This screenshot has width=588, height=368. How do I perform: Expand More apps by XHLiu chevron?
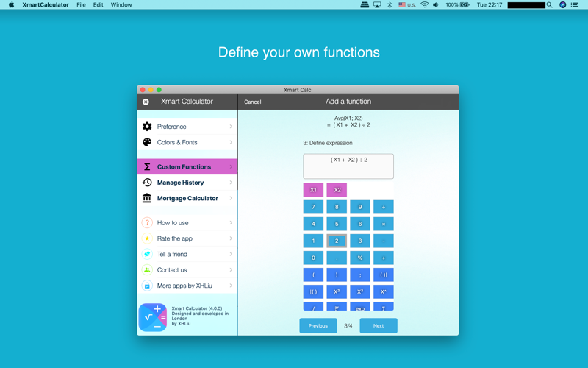click(x=231, y=286)
